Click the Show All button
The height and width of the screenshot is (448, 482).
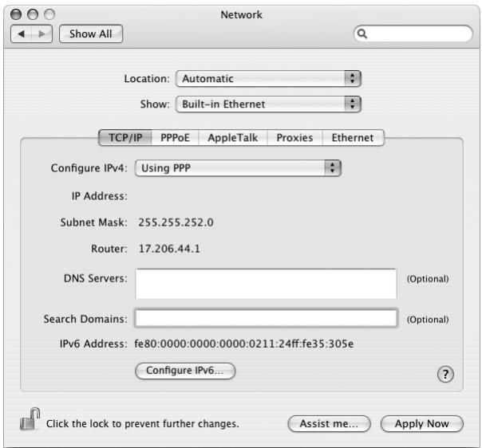point(91,33)
